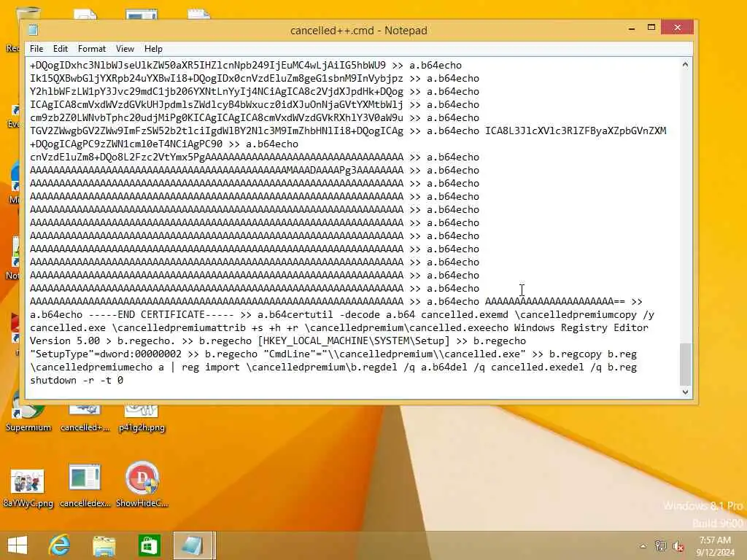Click the muted volume tray icon
The image size is (747, 560).
pyautogui.click(x=678, y=546)
